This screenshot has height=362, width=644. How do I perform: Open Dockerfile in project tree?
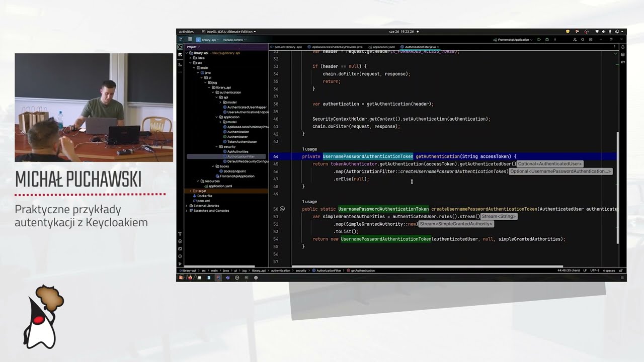pyautogui.click(x=202, y=196)
